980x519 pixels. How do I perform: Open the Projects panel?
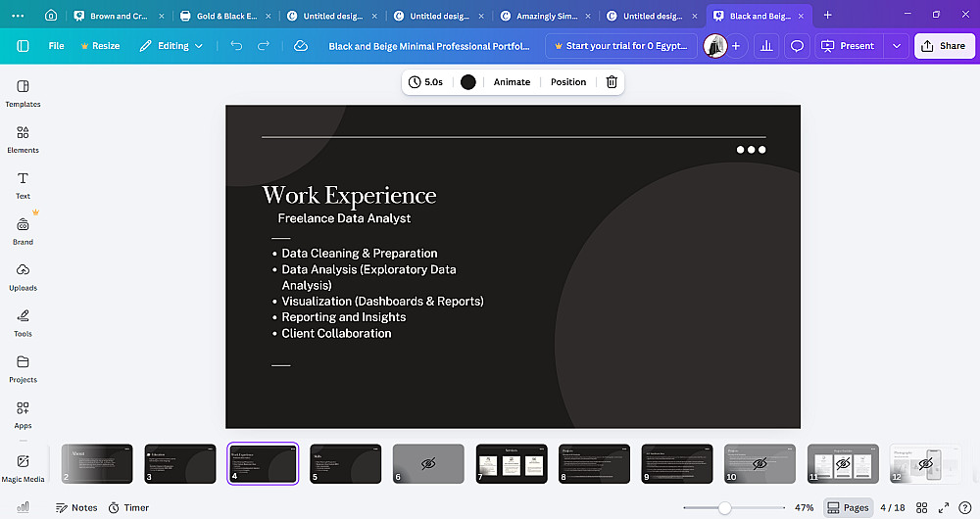click(24, 369)
